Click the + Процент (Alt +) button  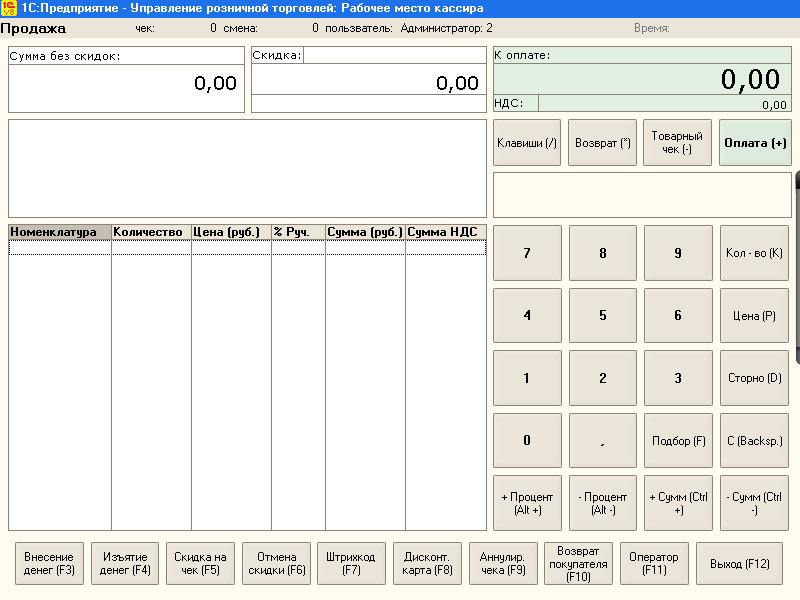528,503
